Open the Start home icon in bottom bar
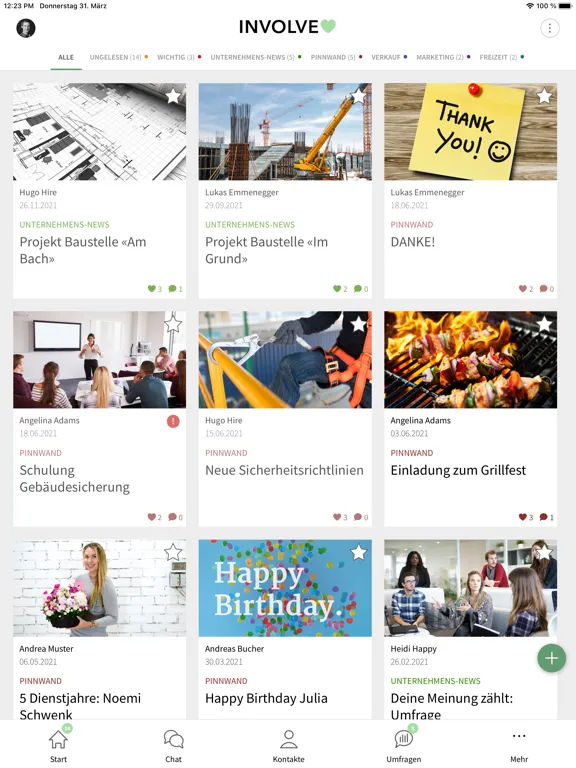 tap(58, 740)
